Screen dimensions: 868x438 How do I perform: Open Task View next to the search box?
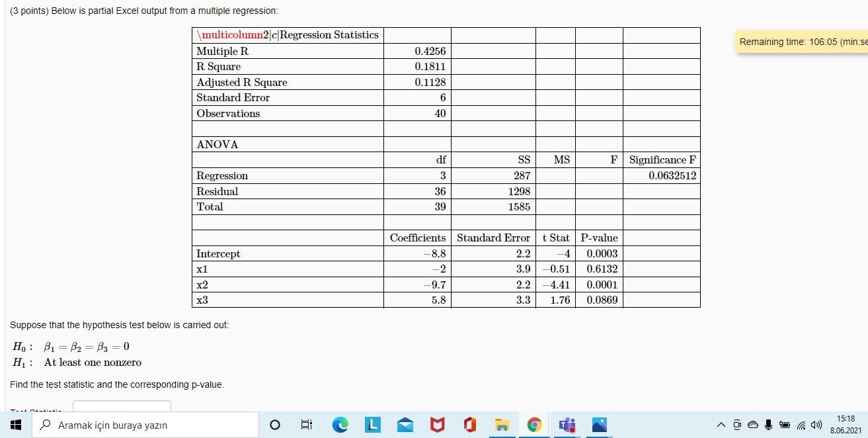pyautogui.click(x=306, y=425)
